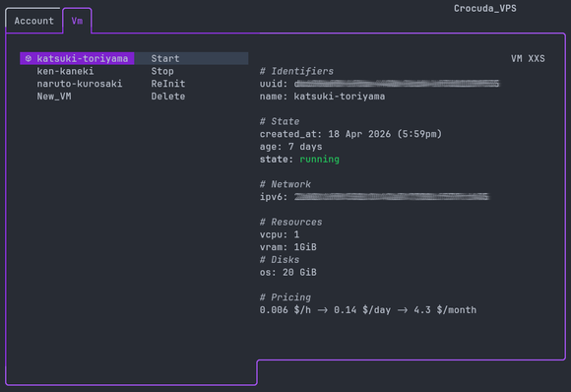Select the naruto-kurosaki VM entry

(80, 84)
